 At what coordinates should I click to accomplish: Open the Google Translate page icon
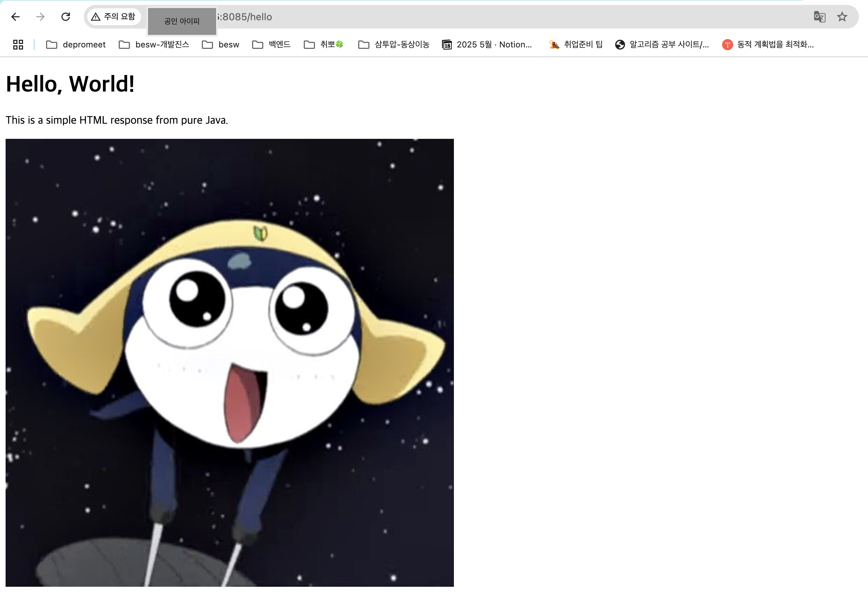tap(819, 17)
